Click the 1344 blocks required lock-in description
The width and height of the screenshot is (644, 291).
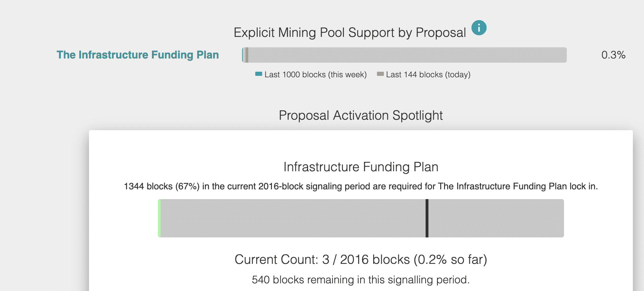361,187
